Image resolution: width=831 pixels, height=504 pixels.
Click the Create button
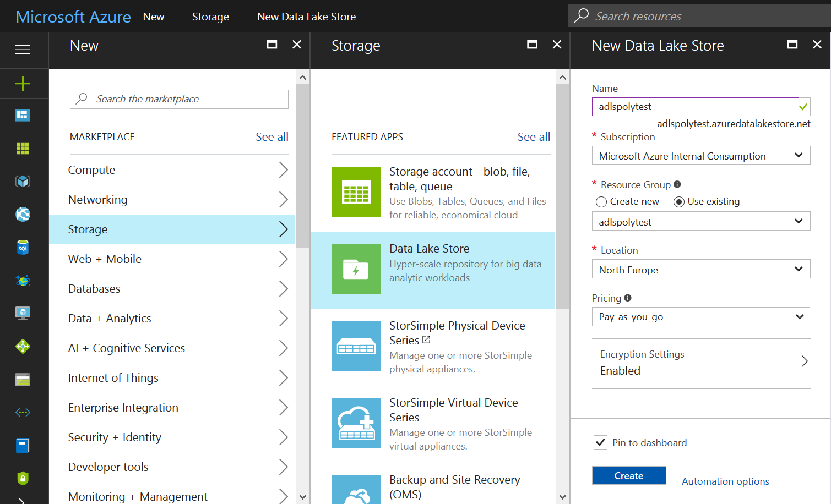click(x=629, y=475)
